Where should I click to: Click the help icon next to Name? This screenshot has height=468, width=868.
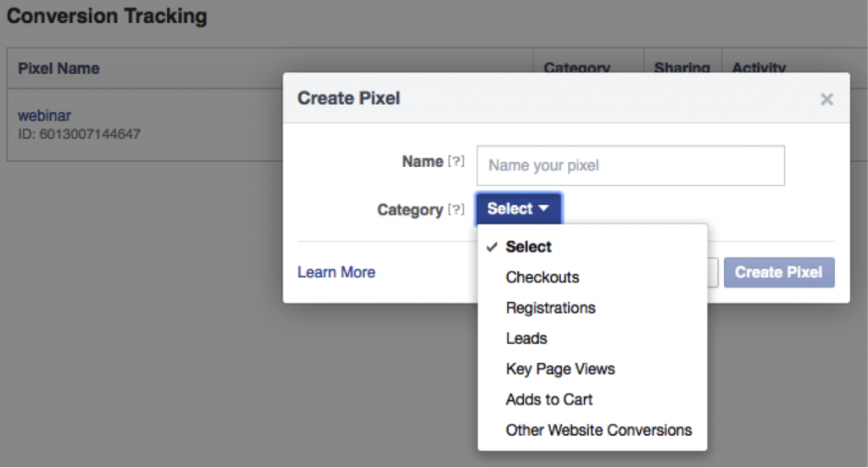point(456,162)
